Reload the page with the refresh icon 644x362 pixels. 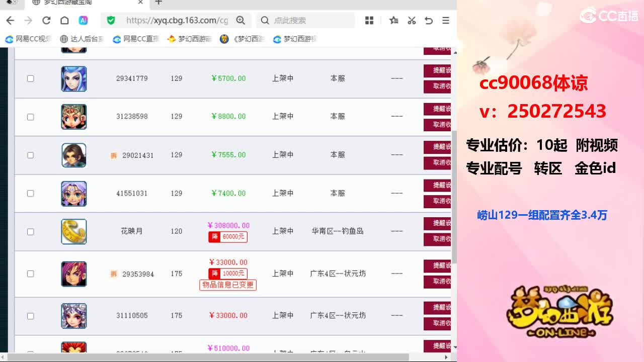click(x=46, y=21)
